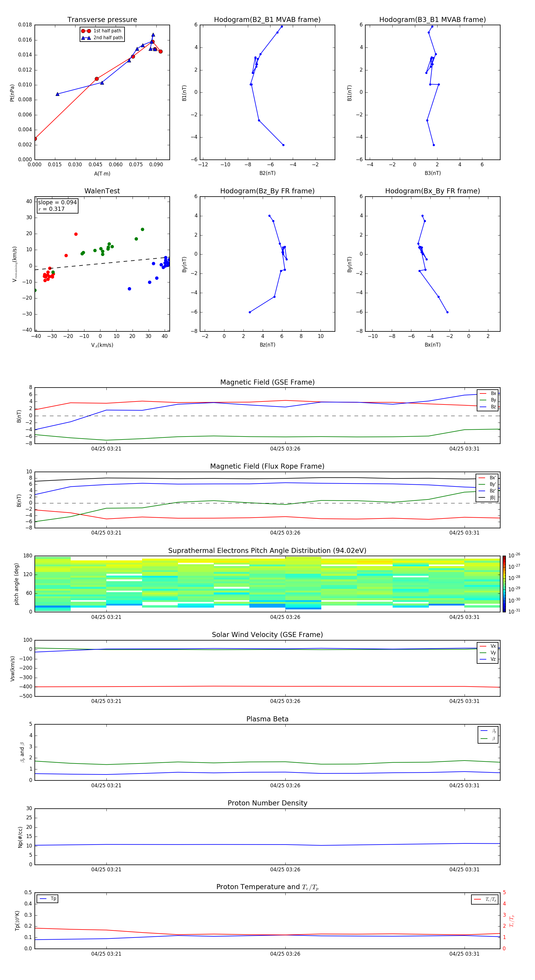Click the "VA(km/s)" axis label under WalenTest
The height and width of the screenshot is (980, 535).
click(x=102, y=345)
